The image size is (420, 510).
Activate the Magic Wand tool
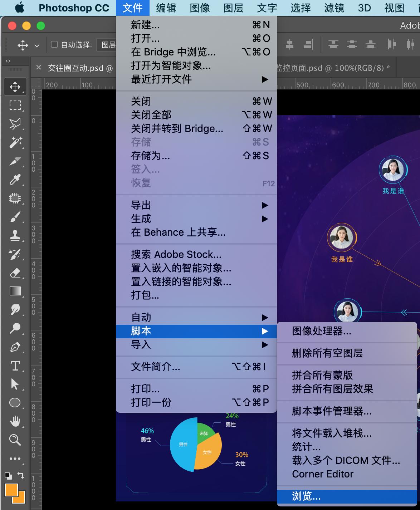tap(15, 142)
